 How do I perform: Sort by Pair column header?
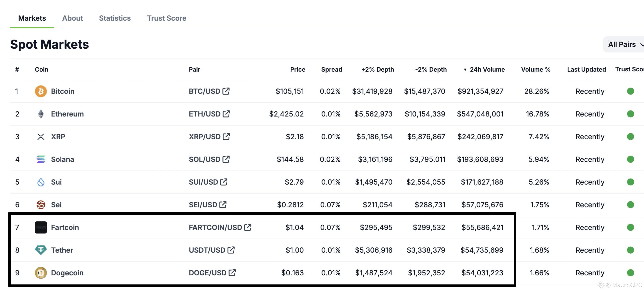pyautogui.click(x=194, y=69)
